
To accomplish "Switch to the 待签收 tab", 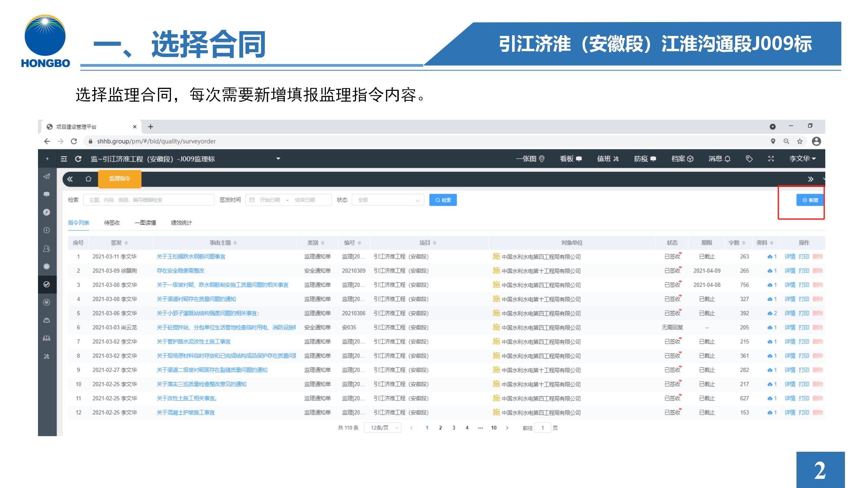I will [x=112, y=223].
